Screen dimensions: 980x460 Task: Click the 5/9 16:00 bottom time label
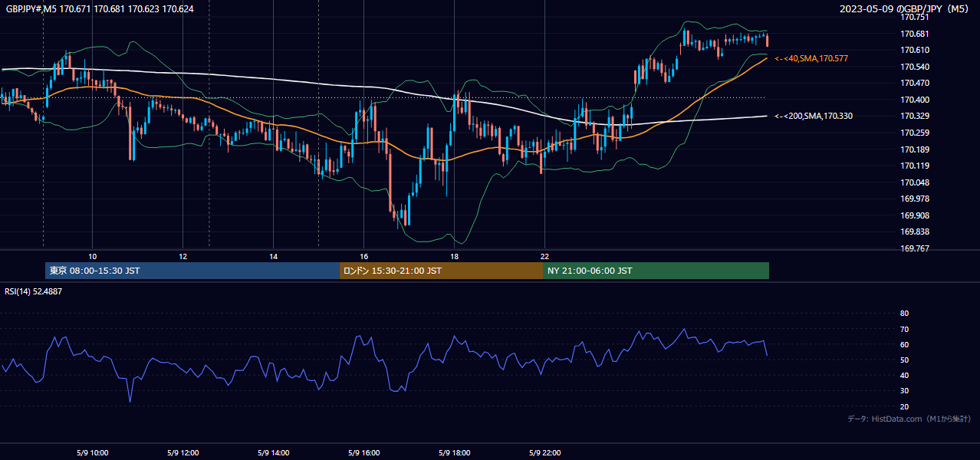(364, 453)
